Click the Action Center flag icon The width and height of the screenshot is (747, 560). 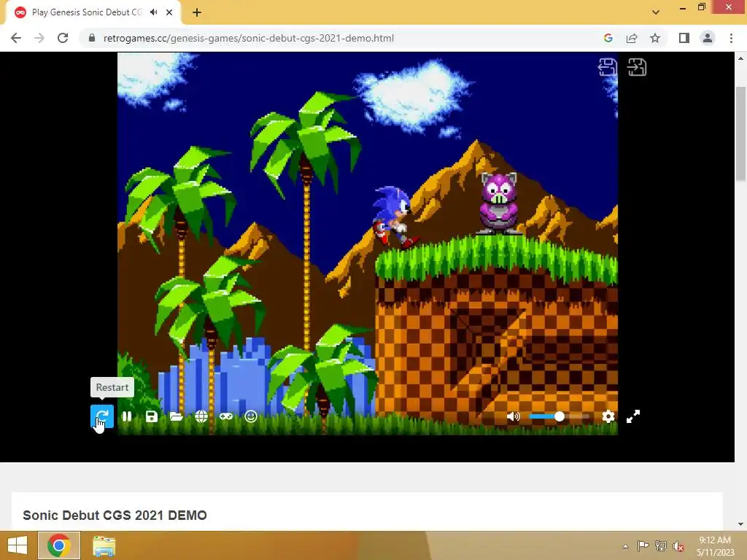pyautogui.click(x=643, y=545)
